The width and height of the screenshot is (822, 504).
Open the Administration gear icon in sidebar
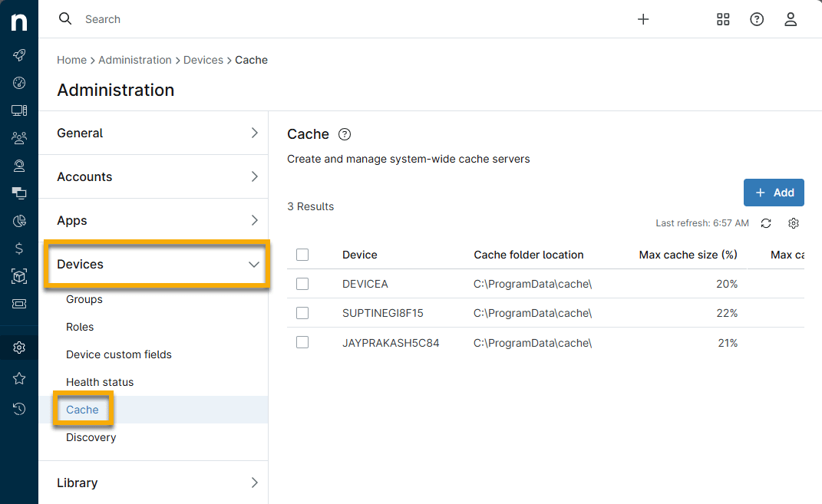tap(19, 348)
